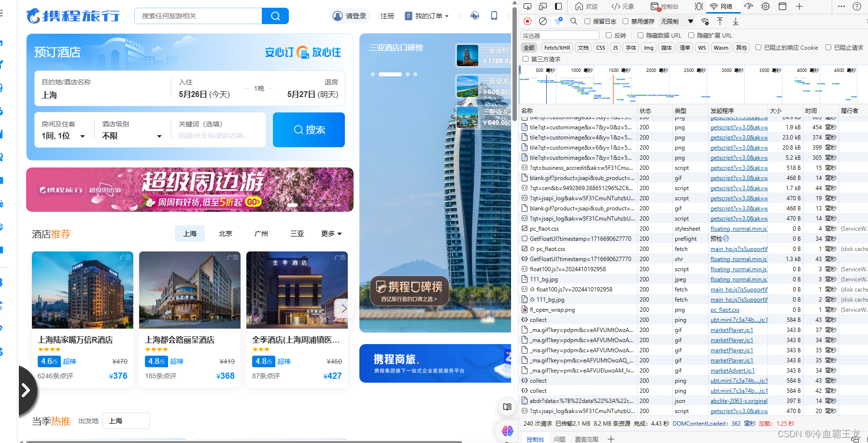Open 我的订单 dropdown menu
This screenshot has height=443, width=868.
click(x=427, y=16)
